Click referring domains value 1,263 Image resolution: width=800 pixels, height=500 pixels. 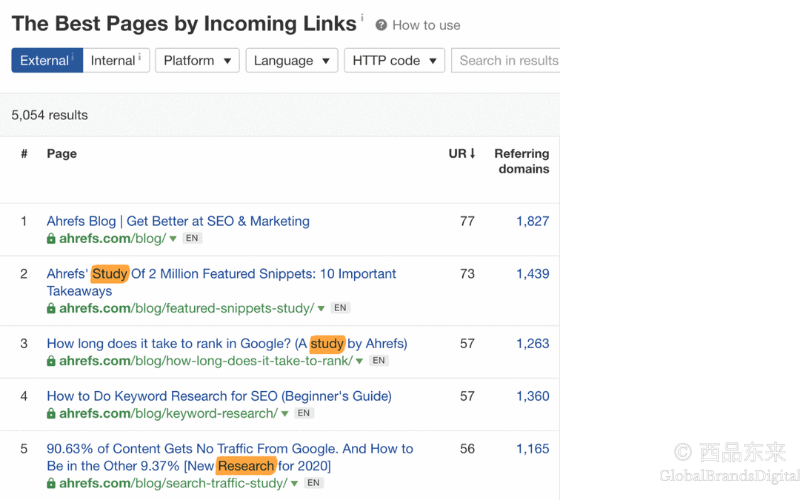(533, 343)
